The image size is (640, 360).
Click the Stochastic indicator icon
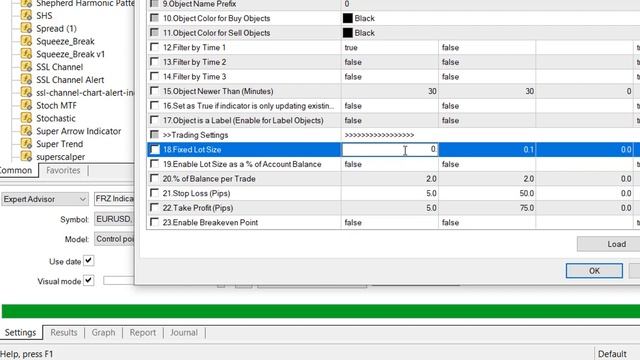(26, 118)
